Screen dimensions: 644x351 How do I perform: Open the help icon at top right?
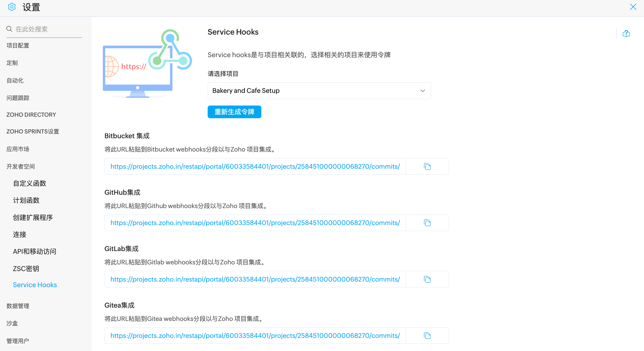point(626,34)
